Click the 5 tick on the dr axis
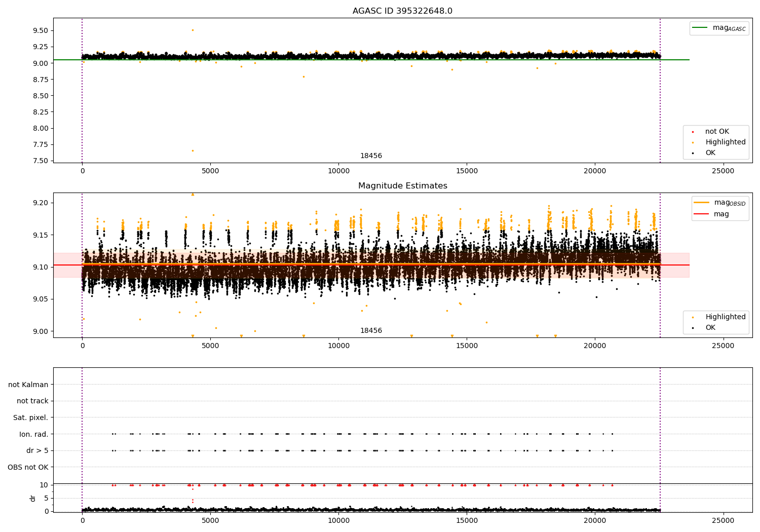Viewport: 760px width, 532px height. click(46, 498)
